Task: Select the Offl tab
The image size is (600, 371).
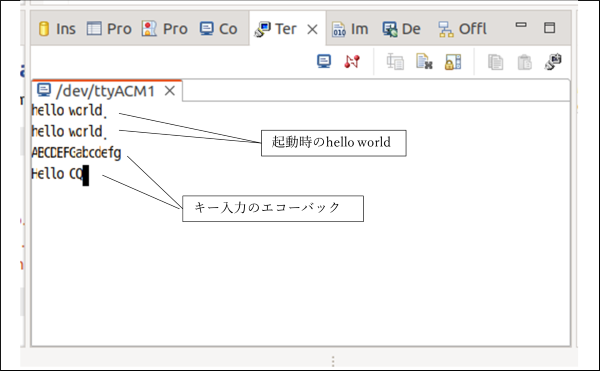Action: click(462, 29)
